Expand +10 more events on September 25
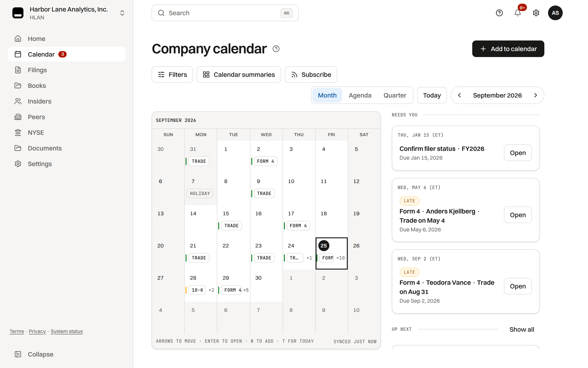 340,258
